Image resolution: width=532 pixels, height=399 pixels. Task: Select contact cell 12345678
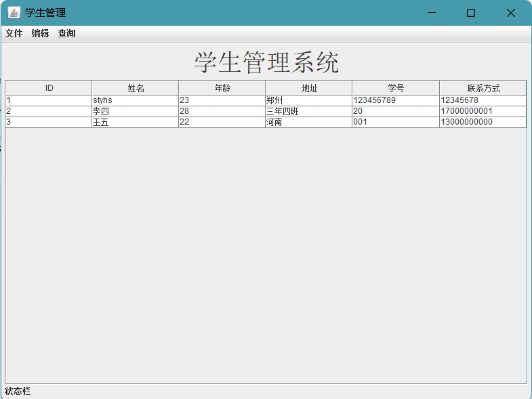point(483,100)
